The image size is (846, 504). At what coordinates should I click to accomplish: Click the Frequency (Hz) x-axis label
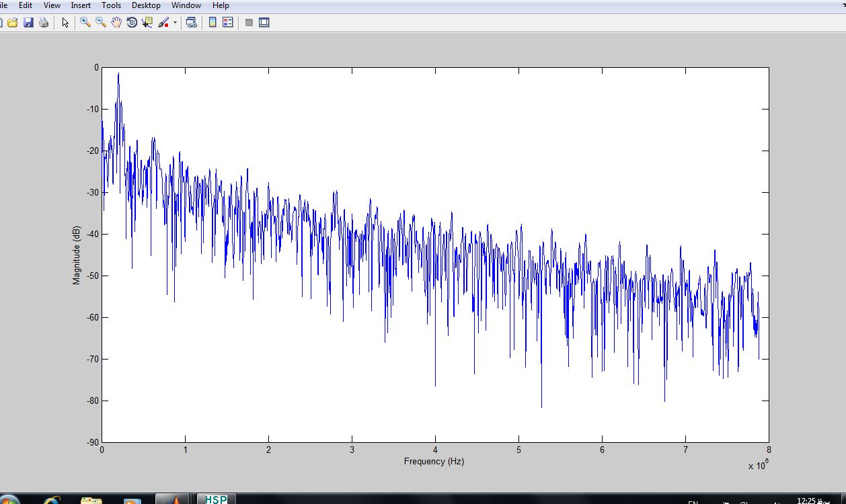(434, 462)
